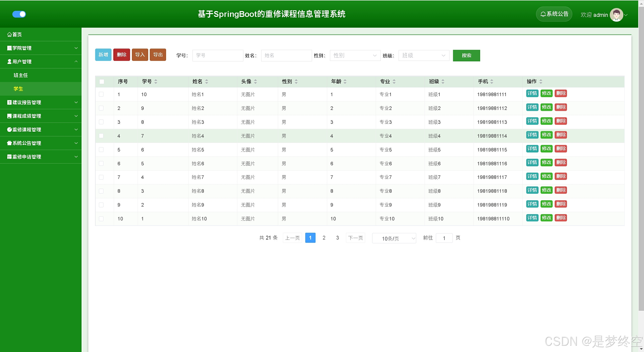Click the bell icon in 系统公告
Screen dimensions: 644x352
pyautogui.click(x=543, y=14)
